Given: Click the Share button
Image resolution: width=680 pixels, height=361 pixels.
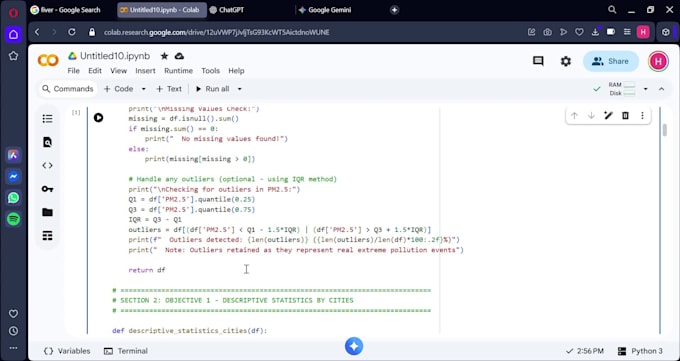Looking at the screenshot, I should [611, 61].
